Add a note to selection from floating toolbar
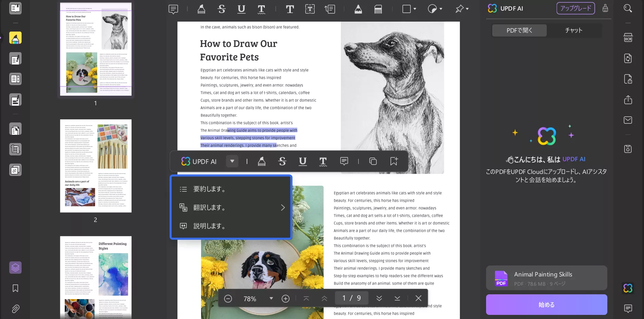 (344, 161)
